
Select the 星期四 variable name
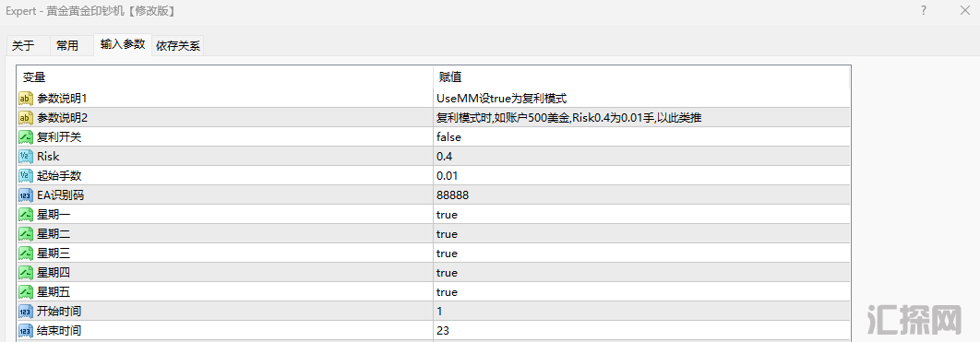[54, 273]
